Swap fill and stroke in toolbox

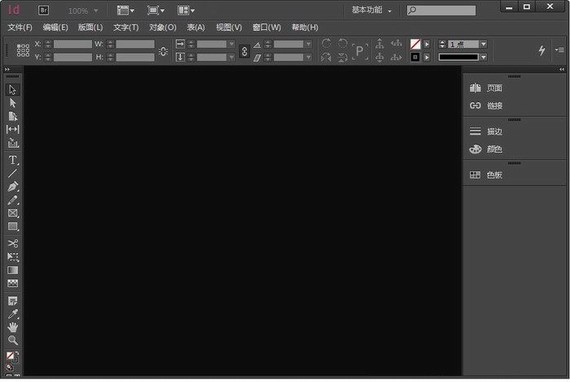[x=17, y=353]
